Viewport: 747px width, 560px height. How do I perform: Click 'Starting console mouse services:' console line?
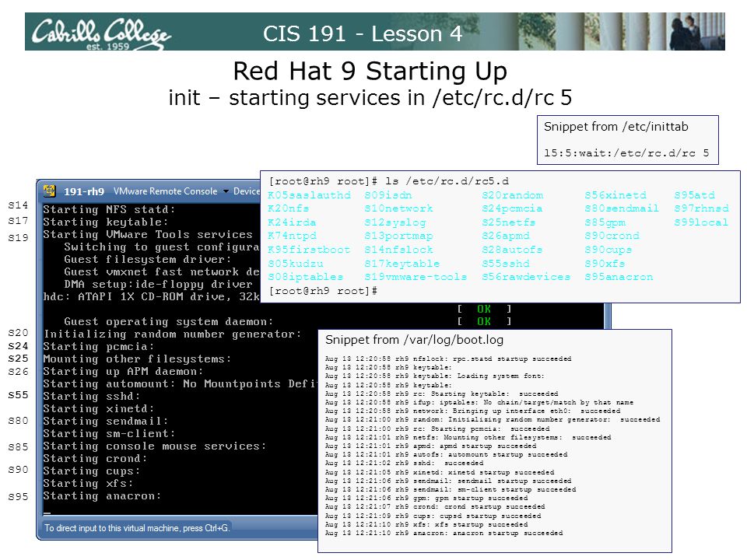pos(154,446)
